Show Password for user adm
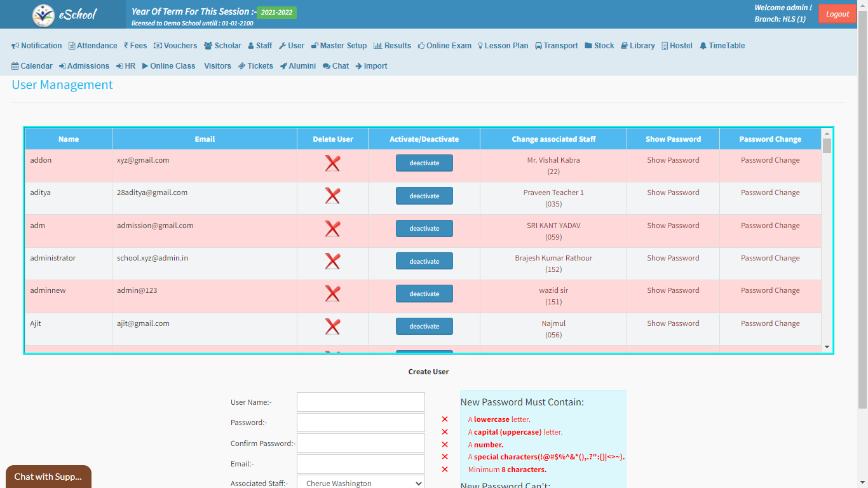Viewport: 868px width, 488px height. coord(673,226)
